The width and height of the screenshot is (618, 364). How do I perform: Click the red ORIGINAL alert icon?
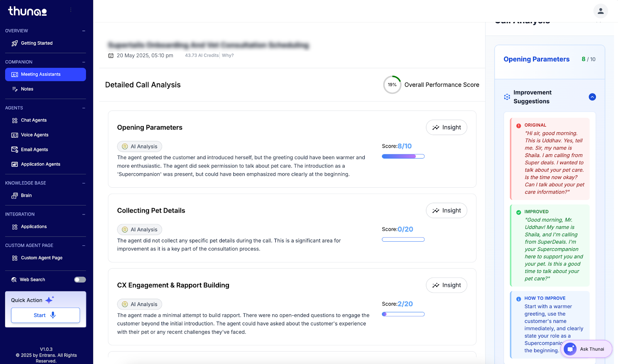click(x=519, y=125)
